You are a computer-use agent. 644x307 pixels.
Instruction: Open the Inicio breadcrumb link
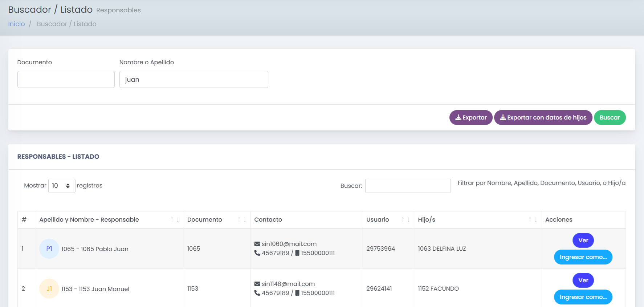click(17, 24)
